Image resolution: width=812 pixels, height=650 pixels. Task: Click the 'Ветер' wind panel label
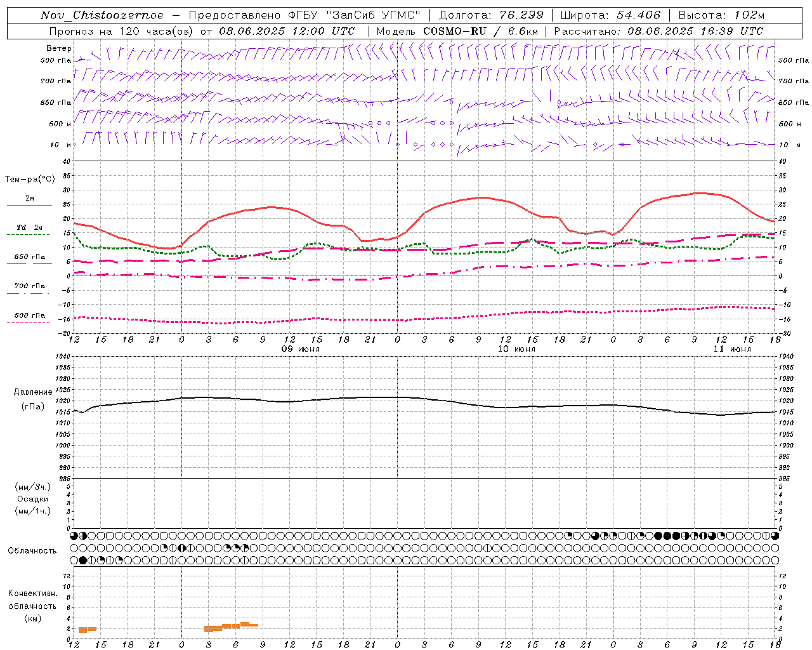coord(59,48)
